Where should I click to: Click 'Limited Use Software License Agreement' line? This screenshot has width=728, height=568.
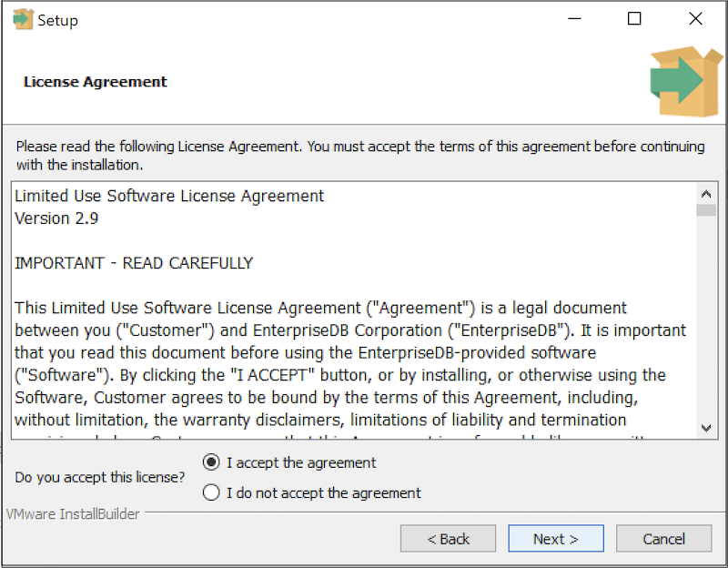(x=169, y=196)
